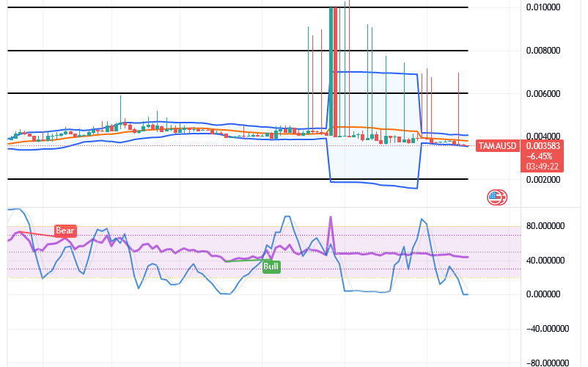Click the TAMAUSD symbol price label
The image size is (588, 367).
[x=498, y=146]
